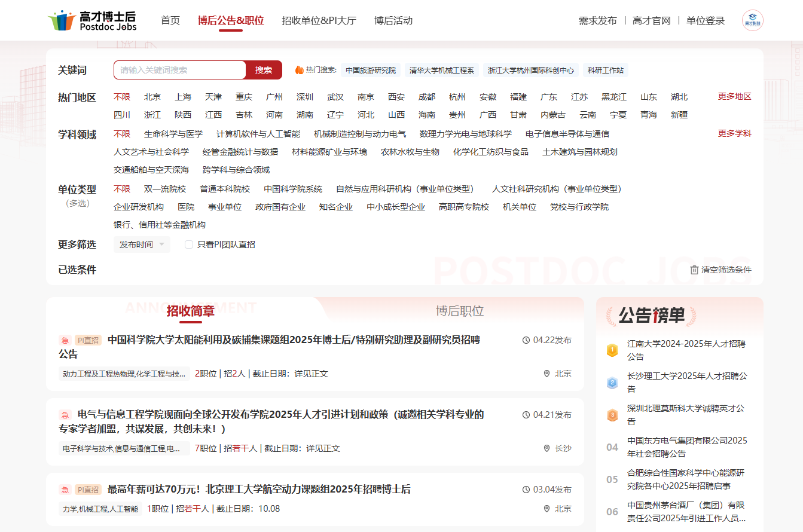This screenshot has width=803, height=532.
Task: Click the trash icon for 清空筛选条件
Action: (x=694, y=270)
